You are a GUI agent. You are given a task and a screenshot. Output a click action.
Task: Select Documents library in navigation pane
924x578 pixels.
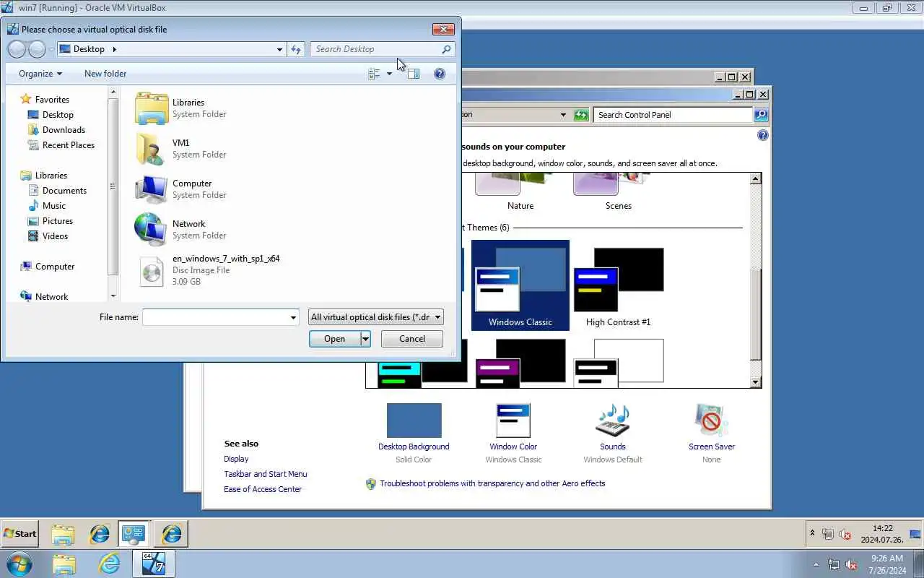(64, 191)
